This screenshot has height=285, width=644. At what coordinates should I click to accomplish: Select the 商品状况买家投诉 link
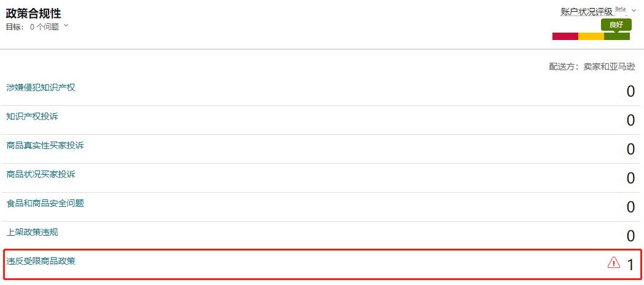pos(41,174)
